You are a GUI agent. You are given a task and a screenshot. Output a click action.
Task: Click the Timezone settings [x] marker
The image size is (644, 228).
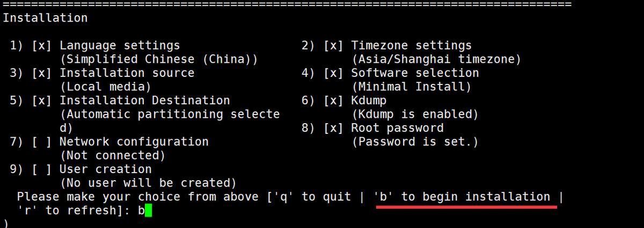click(334, 46)
